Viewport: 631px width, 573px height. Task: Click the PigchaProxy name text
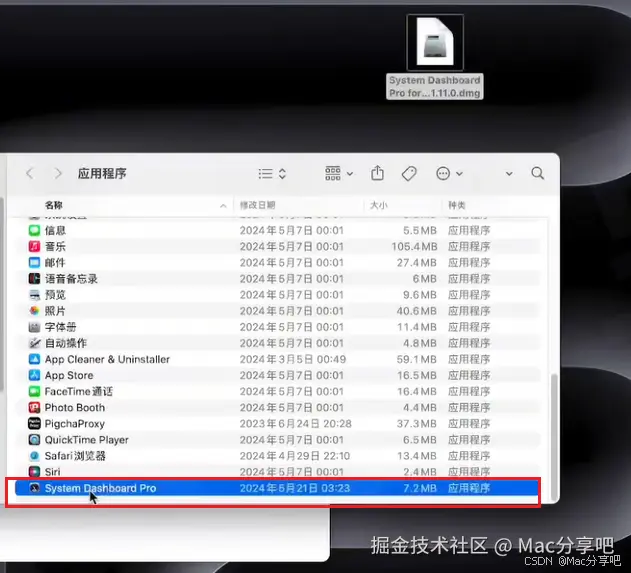tap(74, 423)
